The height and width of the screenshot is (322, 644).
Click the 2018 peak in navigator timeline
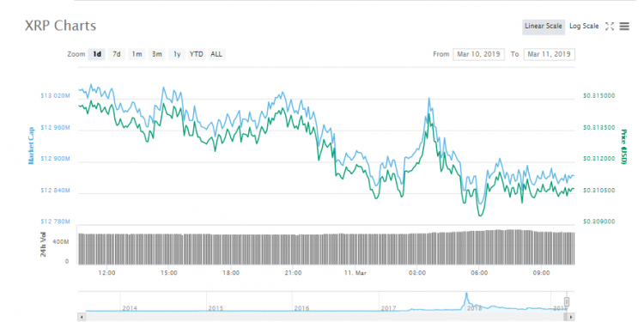point(466,295)
